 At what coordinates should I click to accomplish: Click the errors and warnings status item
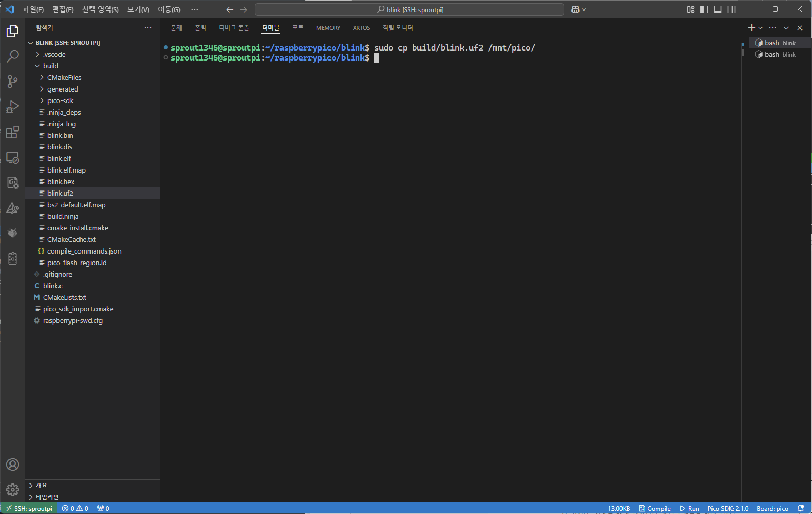point(75,508)
